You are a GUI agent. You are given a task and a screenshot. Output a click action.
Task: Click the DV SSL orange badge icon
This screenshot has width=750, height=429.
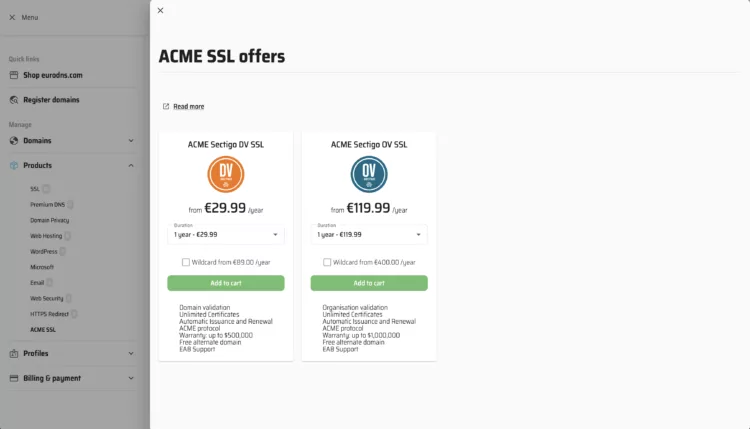coord(226,174)
